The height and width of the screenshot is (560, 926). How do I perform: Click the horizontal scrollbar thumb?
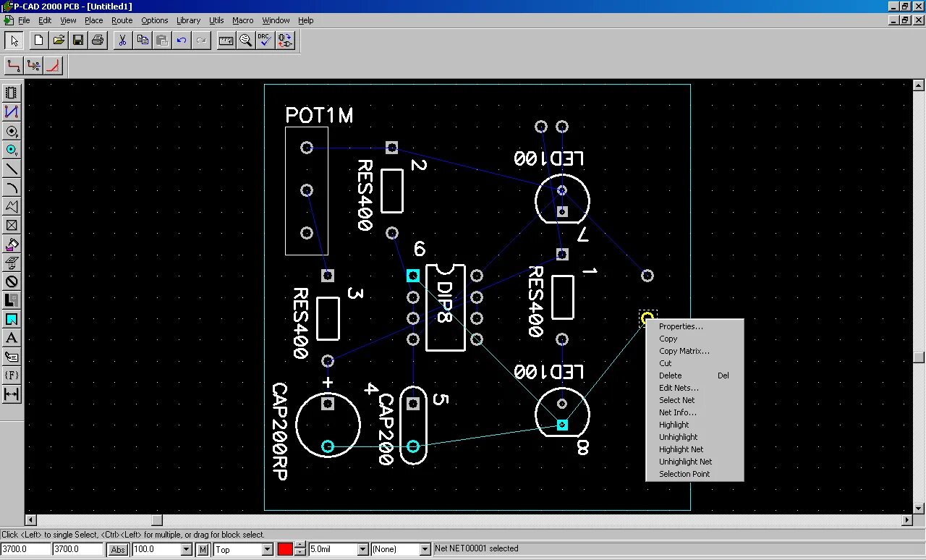coord(156,520)
